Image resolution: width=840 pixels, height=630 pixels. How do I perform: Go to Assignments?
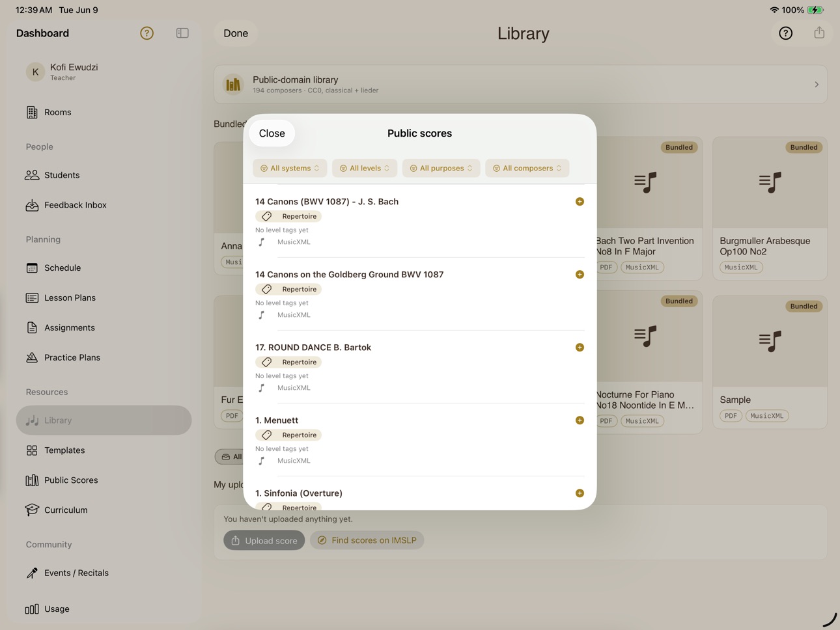pyautogui.click(x=104, y=328)
